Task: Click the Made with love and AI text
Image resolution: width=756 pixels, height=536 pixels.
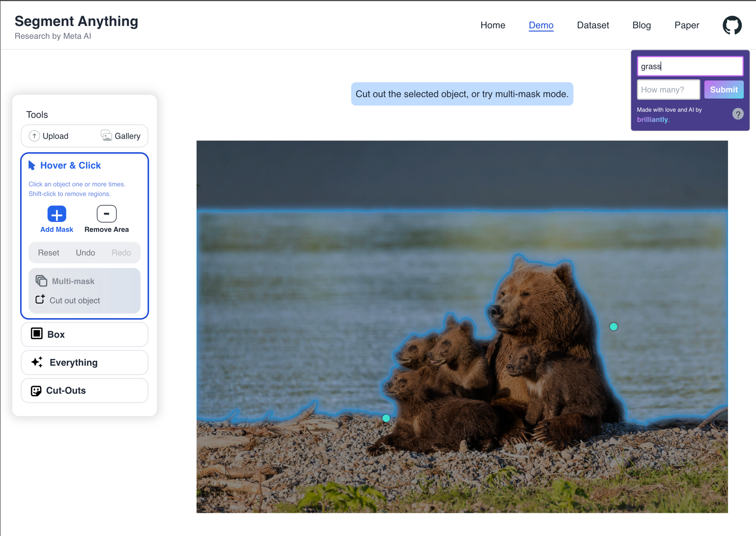Action: click(669, 110)
